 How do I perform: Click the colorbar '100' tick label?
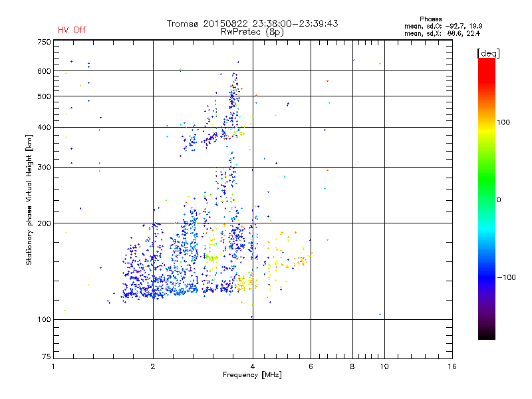(x=503, y=122)
